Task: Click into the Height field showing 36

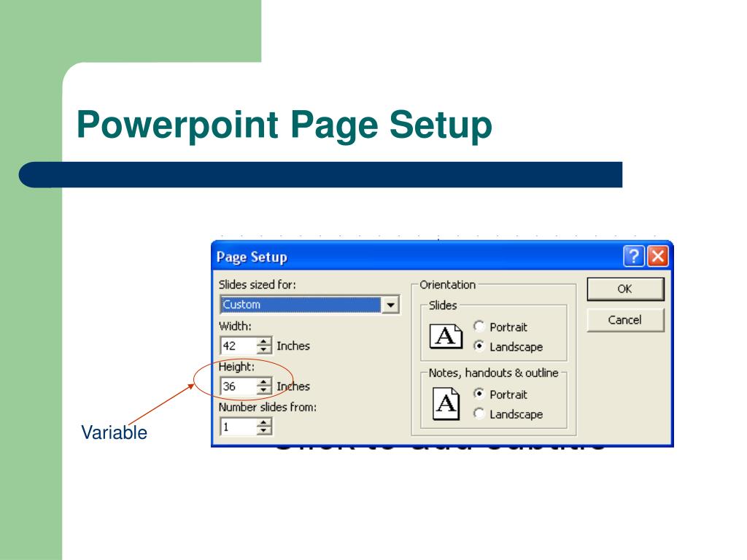Action: point(239,386)
